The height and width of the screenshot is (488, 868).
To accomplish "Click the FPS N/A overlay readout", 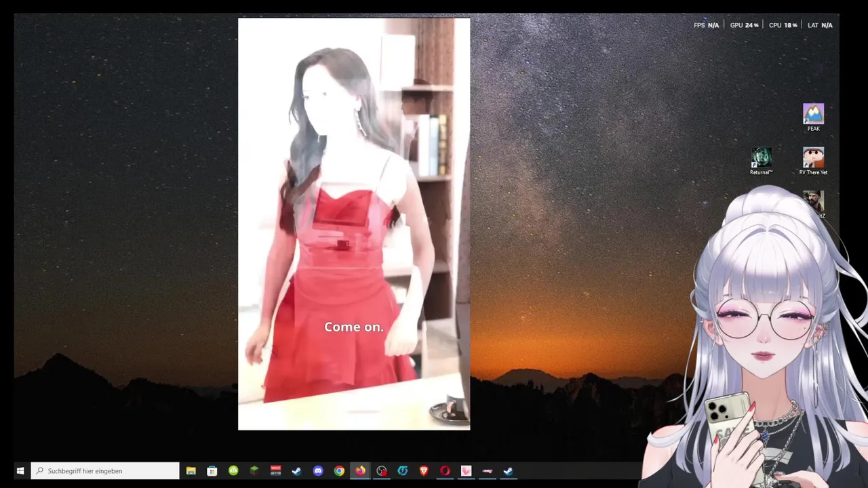I will [706, 25].
